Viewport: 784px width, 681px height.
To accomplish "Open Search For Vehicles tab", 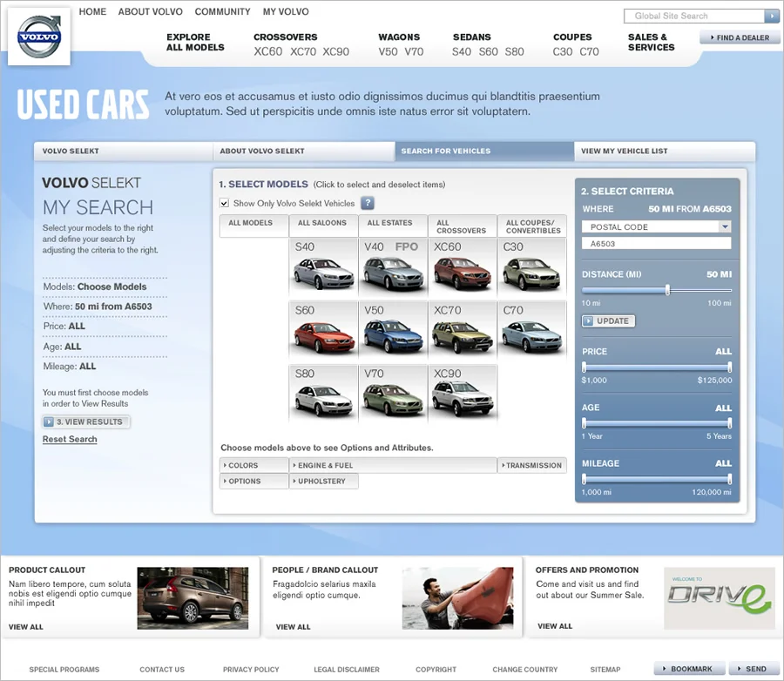I will click(484, 151).
